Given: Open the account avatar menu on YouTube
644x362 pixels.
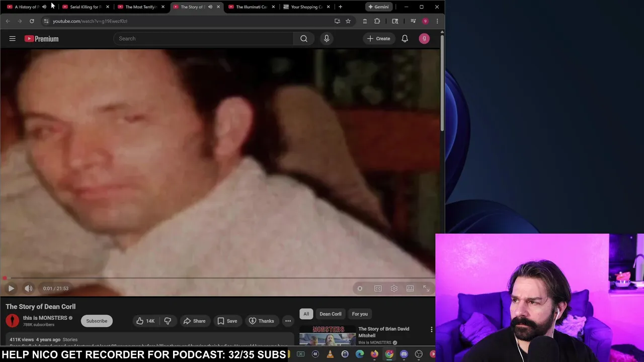Looking at the screenshot, I should click(424, 39).
